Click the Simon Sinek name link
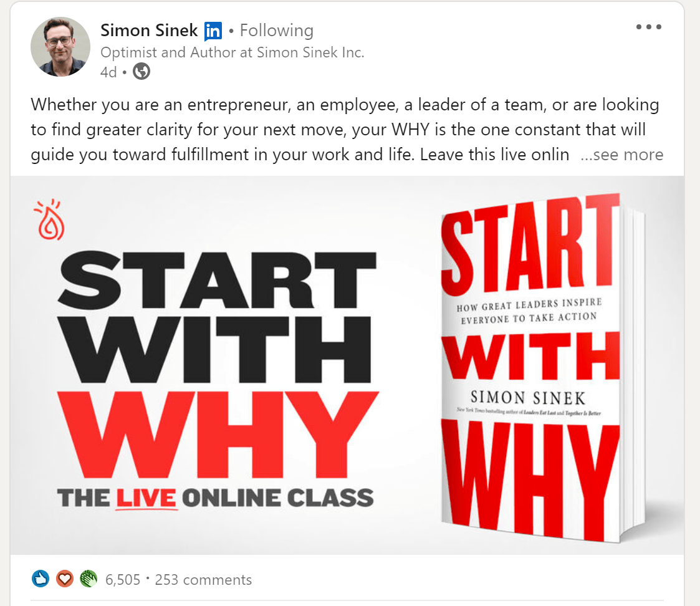The image size is (700, 606). [x=148, y=31]
